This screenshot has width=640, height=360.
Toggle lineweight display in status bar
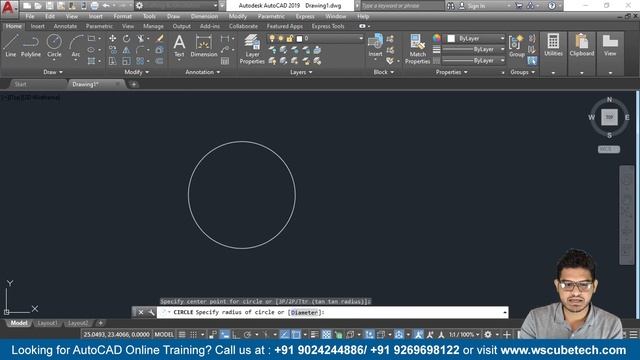point(314,335)
